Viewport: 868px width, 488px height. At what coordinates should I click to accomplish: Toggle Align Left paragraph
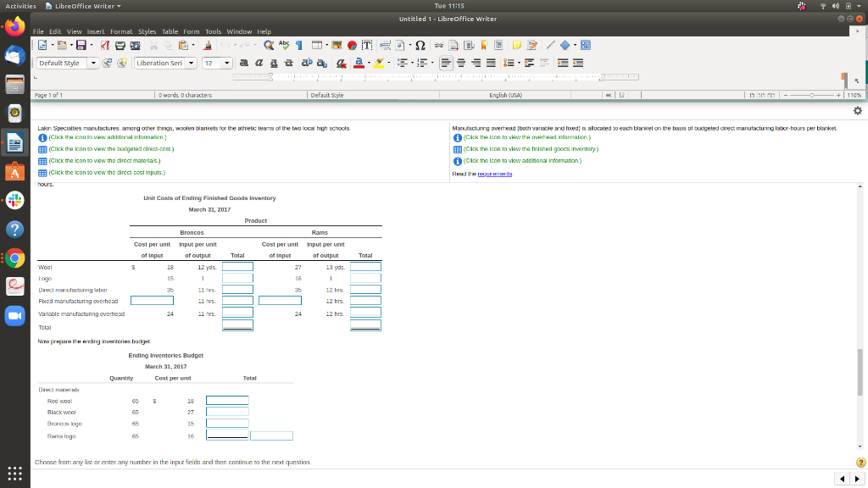click(446, 63)
